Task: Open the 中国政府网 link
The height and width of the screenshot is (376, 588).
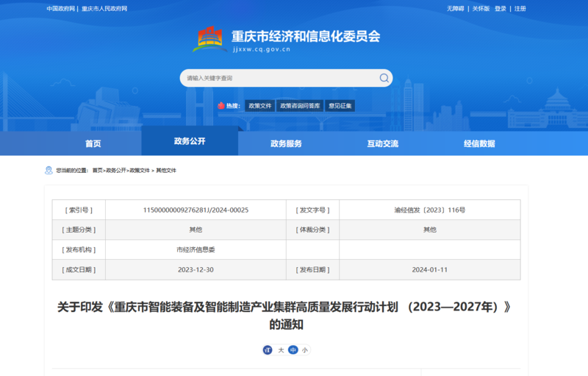Action: click(x=61, y=9)
